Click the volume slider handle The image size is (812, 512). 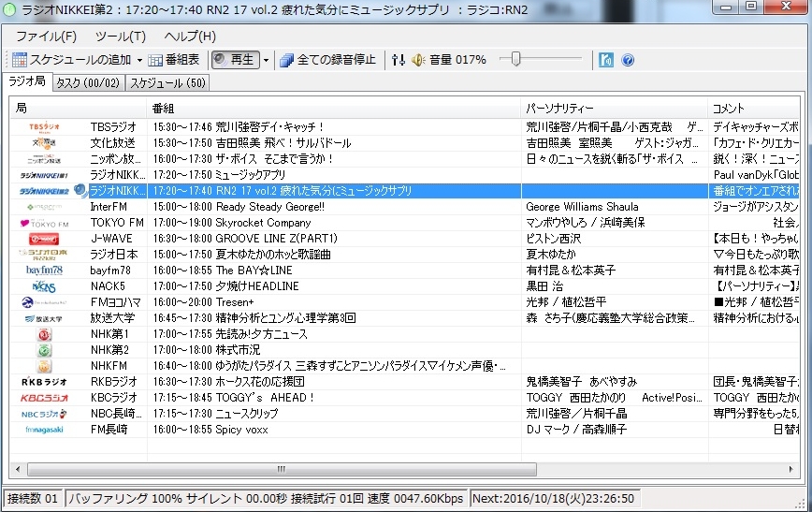[515, 60]
